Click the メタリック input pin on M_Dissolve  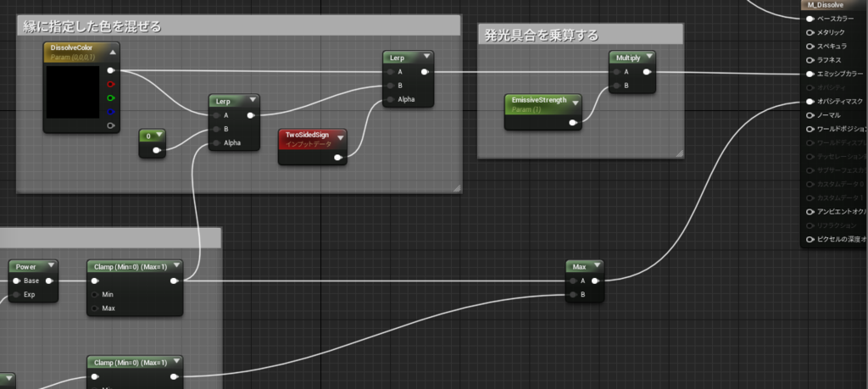[810, 33]
